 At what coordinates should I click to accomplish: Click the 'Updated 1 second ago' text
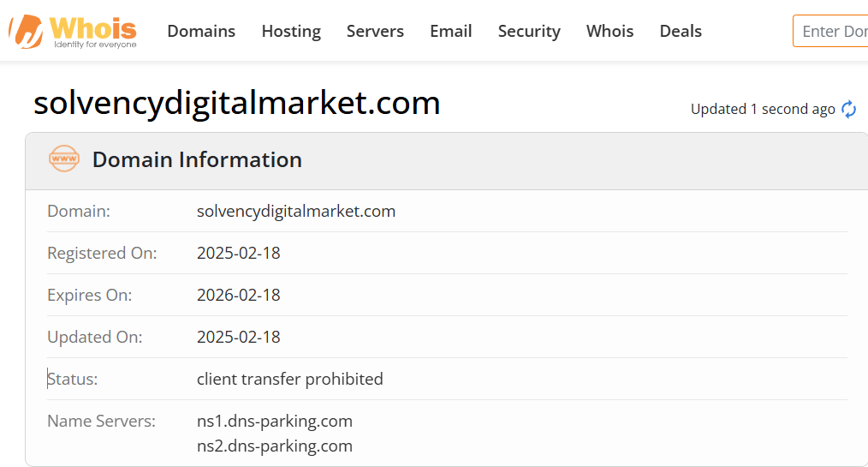pos(763,109)
